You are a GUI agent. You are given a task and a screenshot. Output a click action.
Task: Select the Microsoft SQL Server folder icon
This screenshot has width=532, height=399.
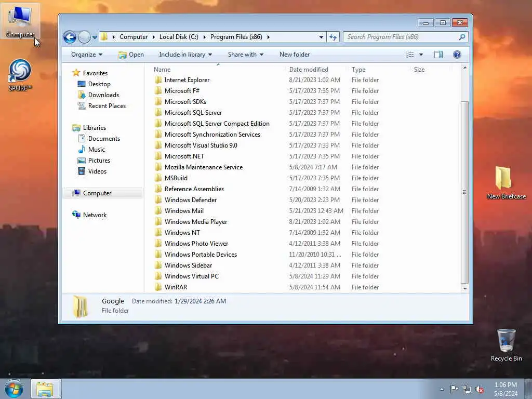[158, 113]
